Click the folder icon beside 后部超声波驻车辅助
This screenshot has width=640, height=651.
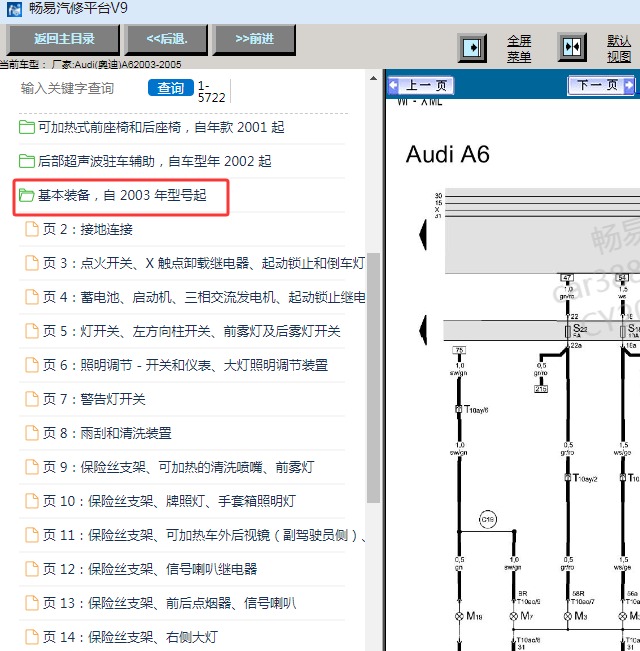click(x=27, y=161)
